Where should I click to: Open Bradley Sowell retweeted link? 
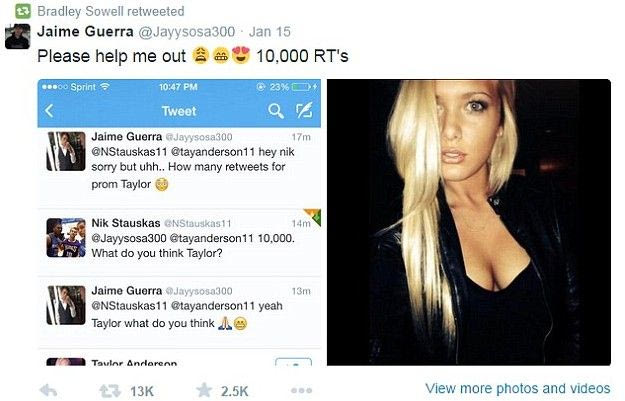(x=111, y=11)
